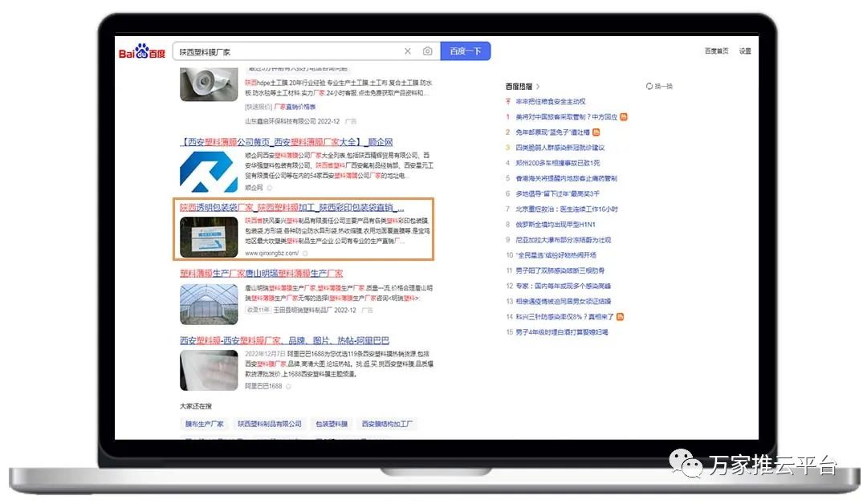Click the 换一换 refresh icon

coord(649,86)
